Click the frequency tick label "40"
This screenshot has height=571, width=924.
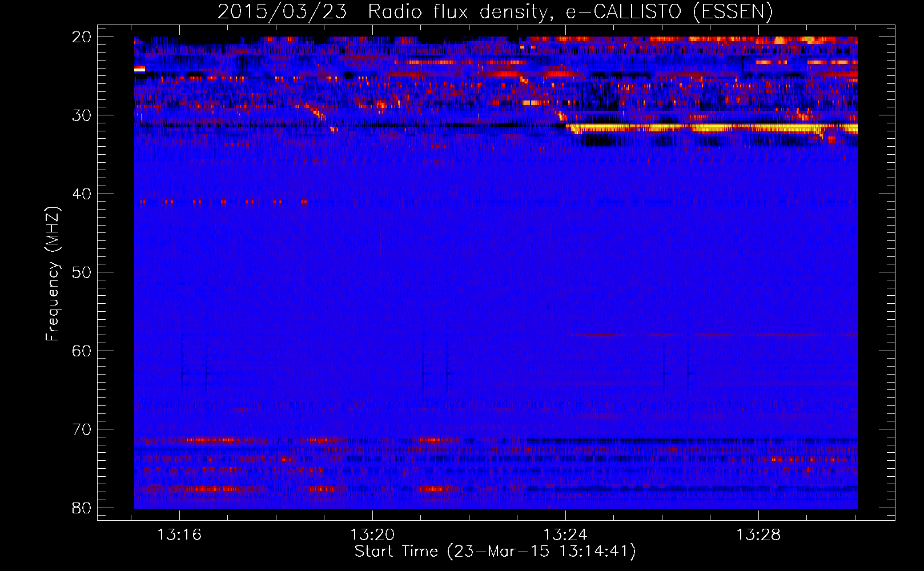82,194
